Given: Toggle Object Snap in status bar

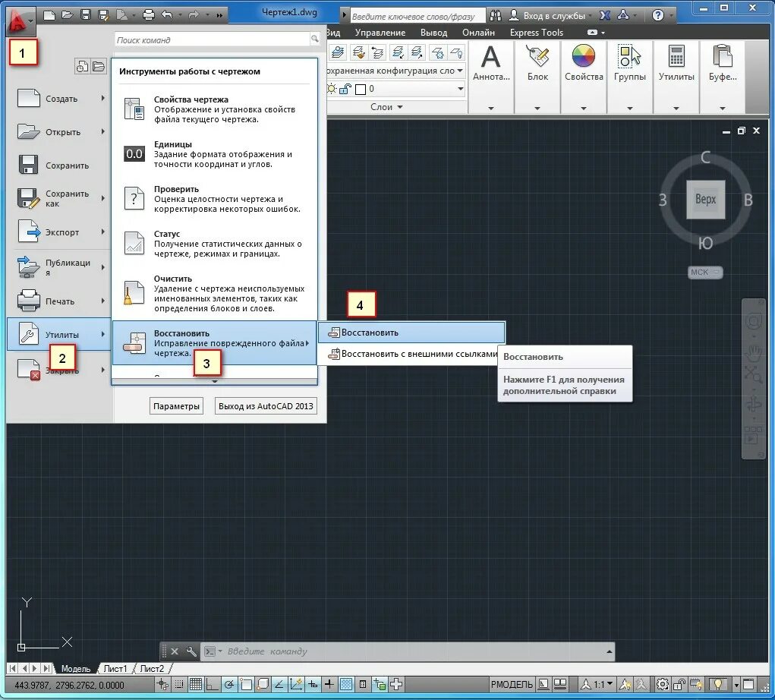Looking at the screenshot, I should tap(246, 685).
